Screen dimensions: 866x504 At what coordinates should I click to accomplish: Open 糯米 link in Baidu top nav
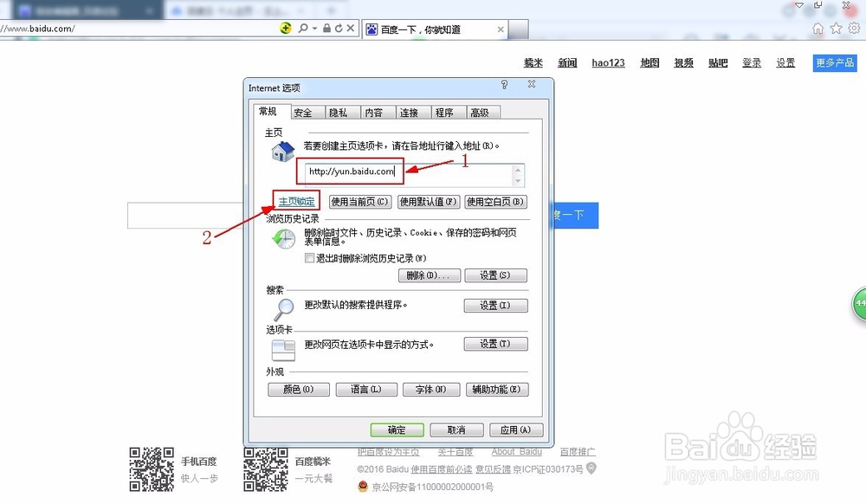pos(533,63)
